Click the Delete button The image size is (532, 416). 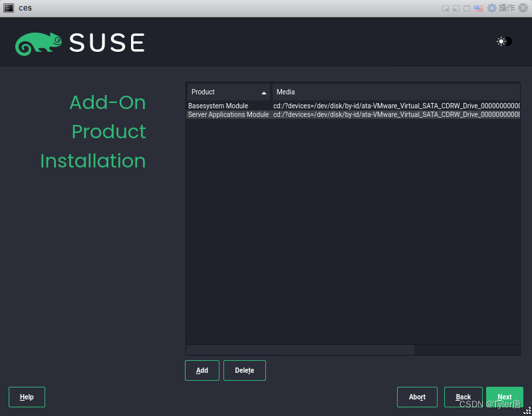(x=244, y=370)
